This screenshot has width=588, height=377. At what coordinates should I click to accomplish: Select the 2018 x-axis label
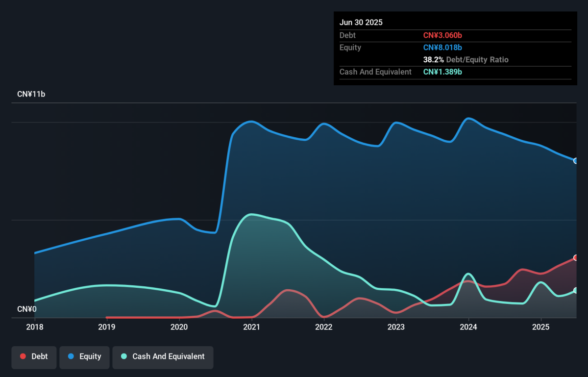(x=34, y=327)
